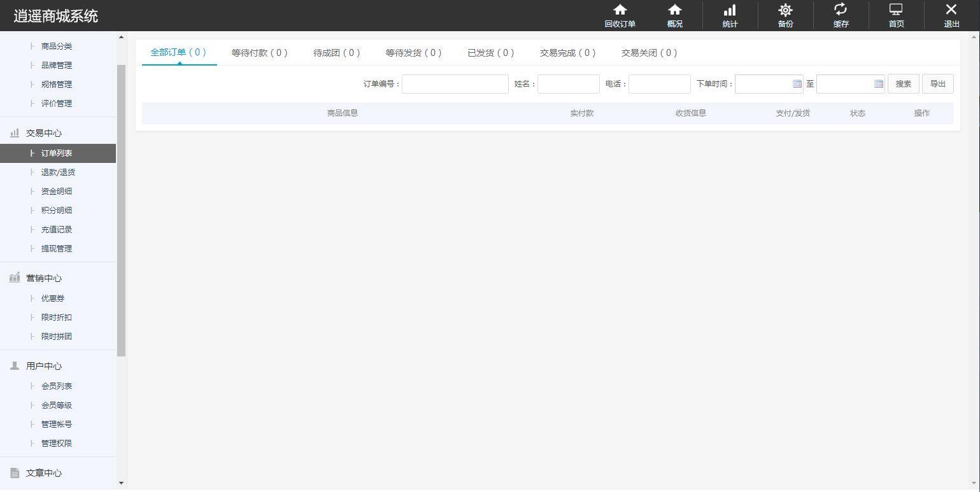This screenshot has width=980, height=492.
Task: Switch to the 已发货 tab
Action: (x=490, y=53)
